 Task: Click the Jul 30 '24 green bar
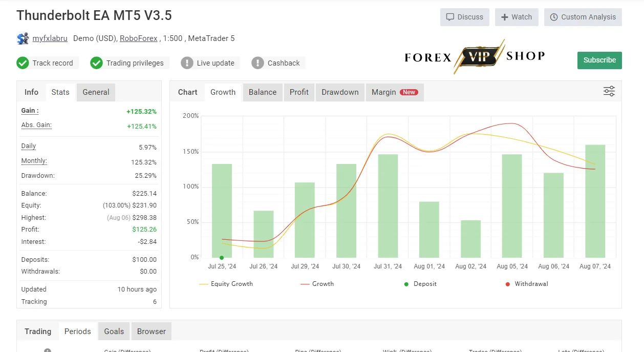tap(346, 211)
